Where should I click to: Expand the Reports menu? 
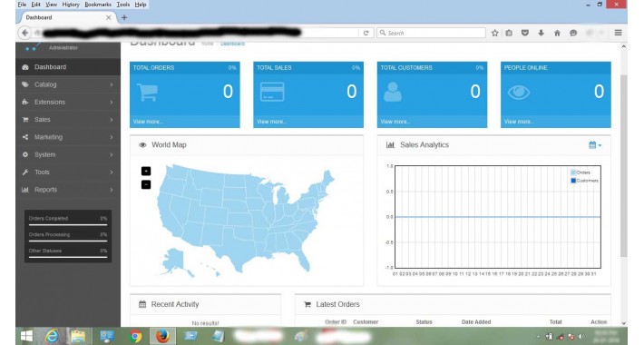point(68,190)
